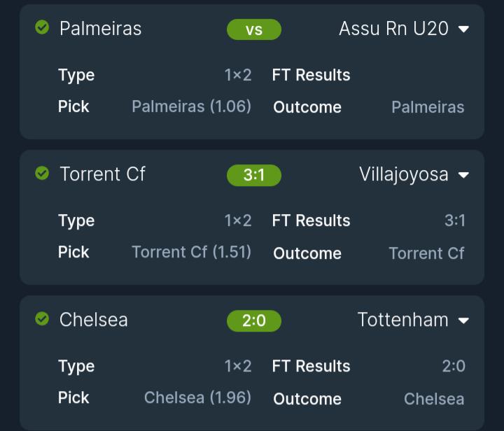This screenshot has width=504, height=431.
Task: Toggle the Tottenham match dropdown arrow
Action: coord(463,320)
